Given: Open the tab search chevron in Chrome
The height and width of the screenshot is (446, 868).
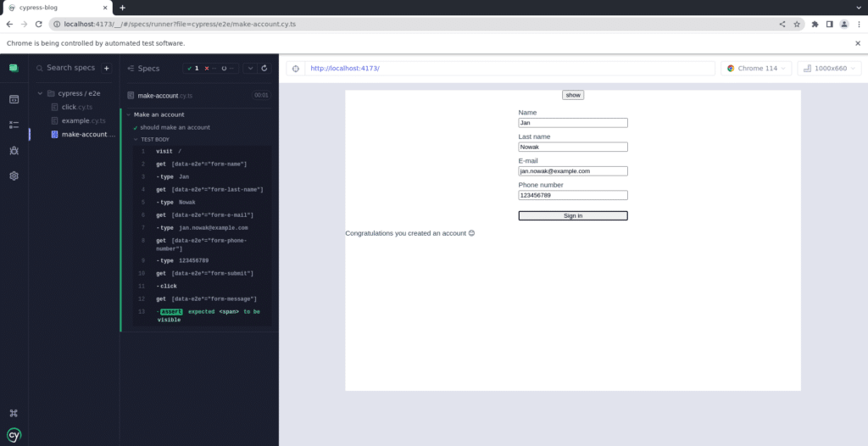Looking at the screenshot, I should 859,8.
